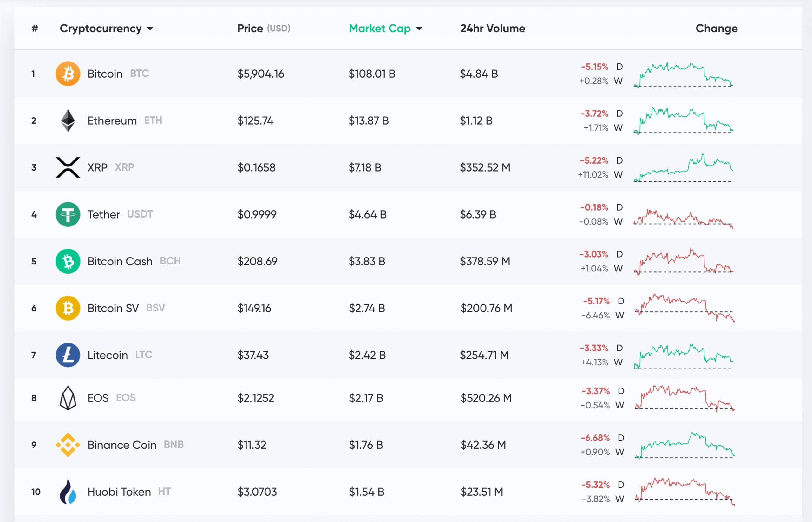The width and height of the screenshot is (812, 522).
Task: Select the Huobi Token flame icon
Action: tap(68, 492)
